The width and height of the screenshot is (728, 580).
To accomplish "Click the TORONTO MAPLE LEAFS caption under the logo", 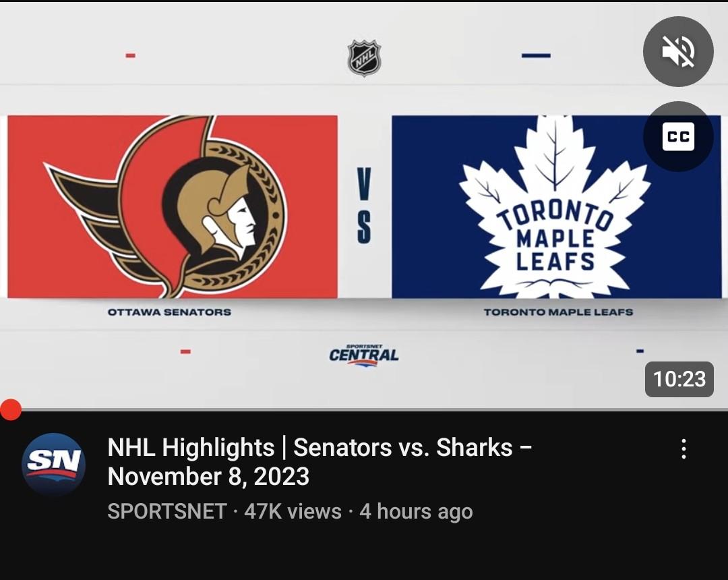I will [558, 312].
